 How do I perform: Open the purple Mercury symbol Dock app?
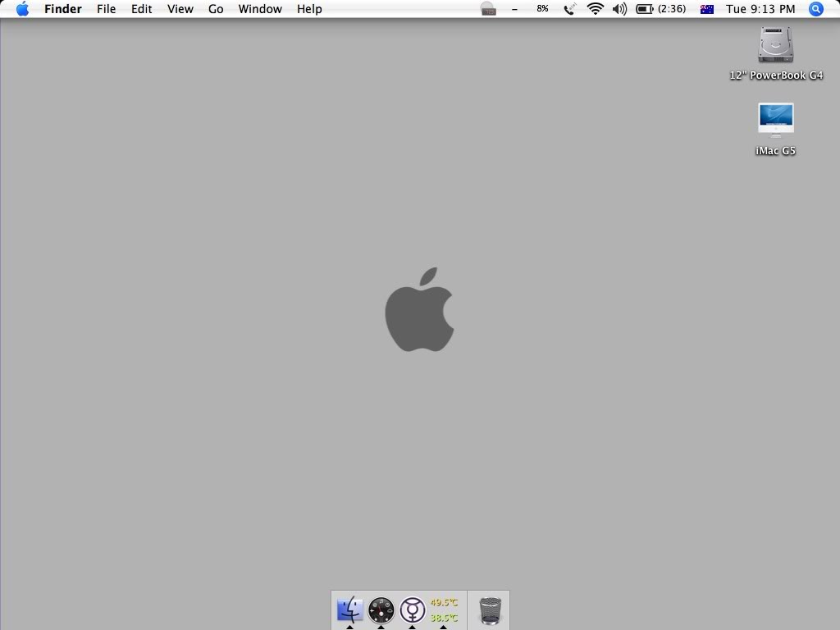[413, 609]
